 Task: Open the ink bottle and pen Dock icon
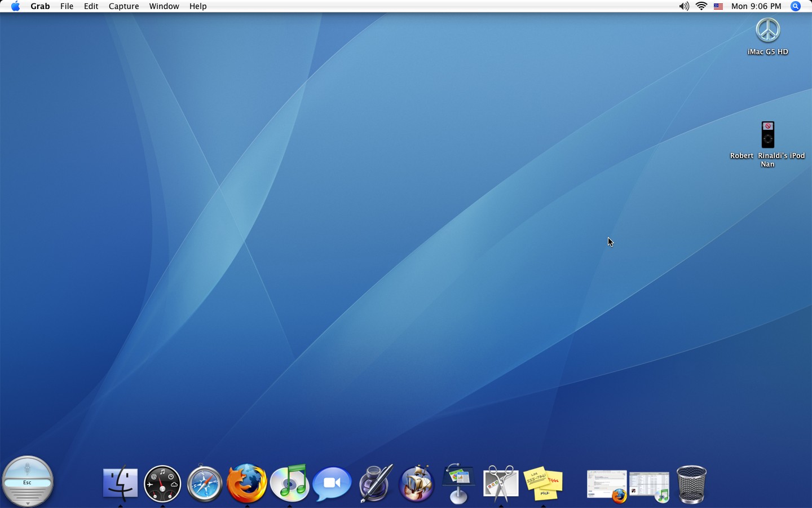coord(375,484)
